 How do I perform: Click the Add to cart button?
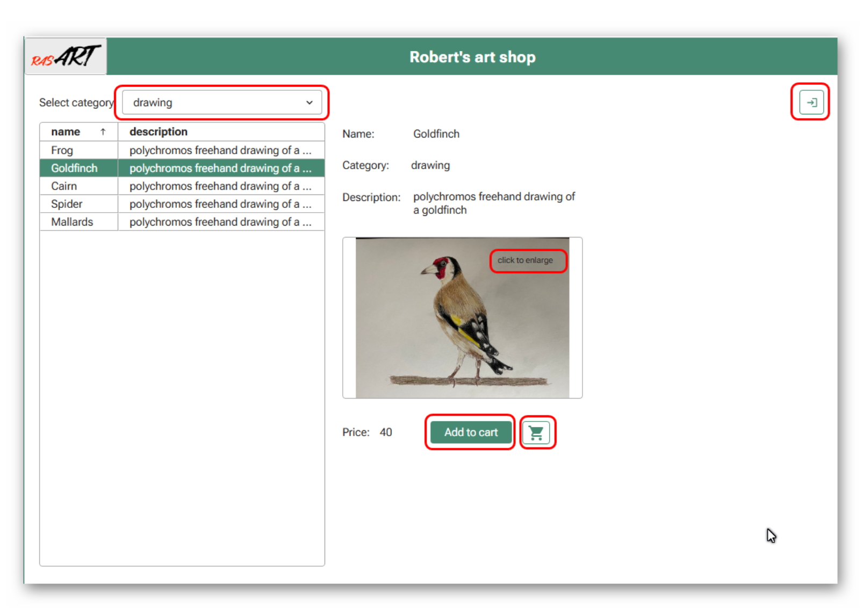click(471, 432)
